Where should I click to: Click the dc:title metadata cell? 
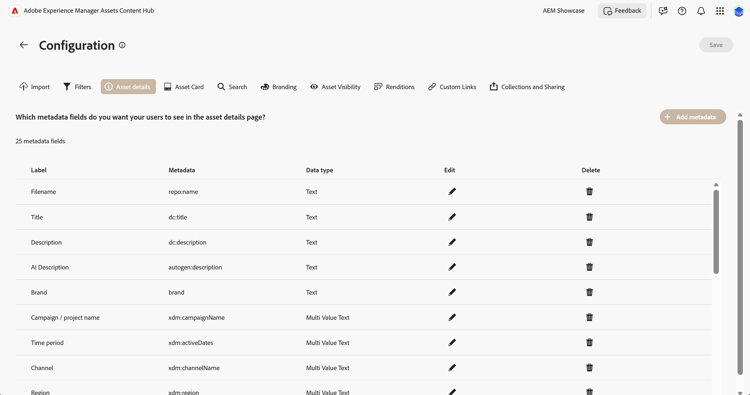(178, 217)
